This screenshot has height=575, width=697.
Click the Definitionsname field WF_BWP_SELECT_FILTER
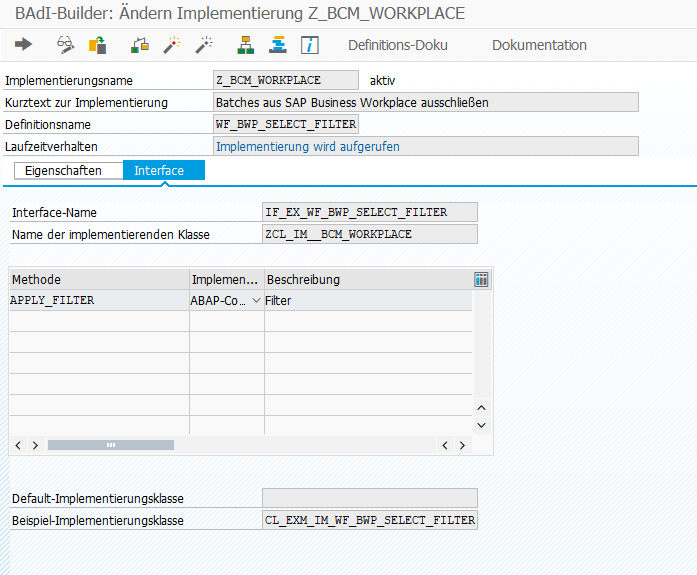pyautogui.click(x=286, y=124)
